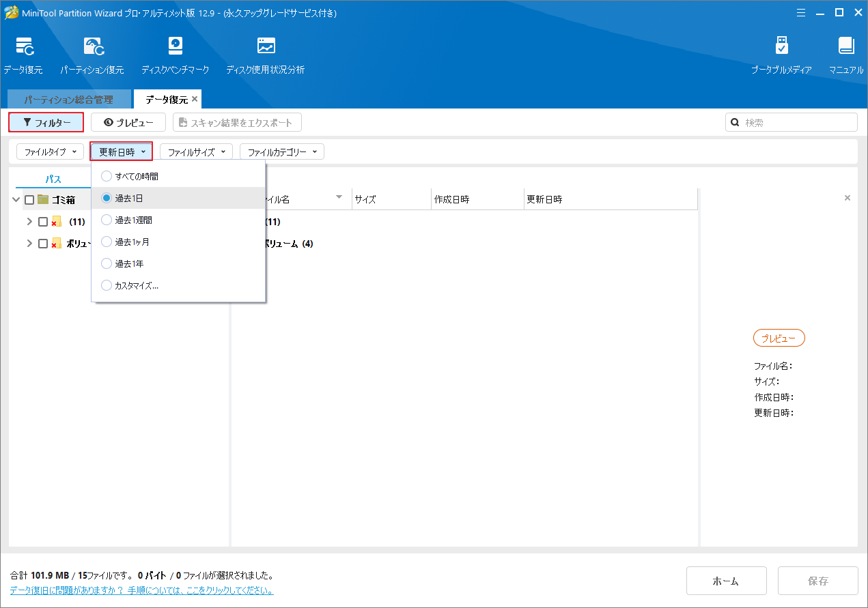Viewport: 868px width, 608px height.
Task: Select 過去1年 radio option
Action: pyautogui.click(x=107, y=263)
